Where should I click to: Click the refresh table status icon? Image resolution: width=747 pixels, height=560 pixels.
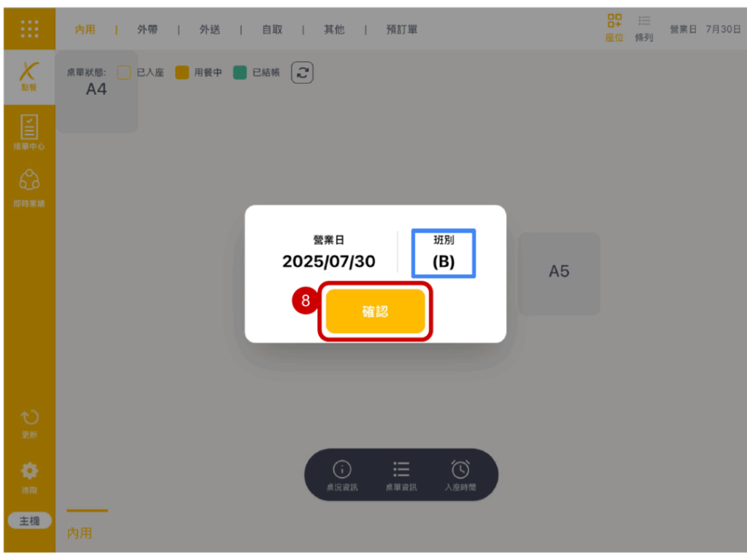tap(302, 72)
